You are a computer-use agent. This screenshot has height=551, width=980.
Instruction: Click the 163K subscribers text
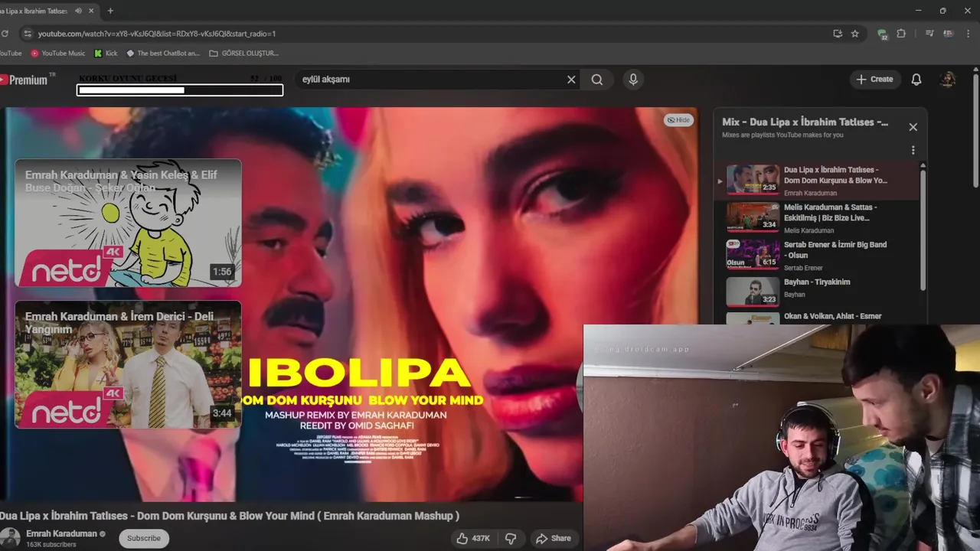pyautogui.click(x=51, y=545)
